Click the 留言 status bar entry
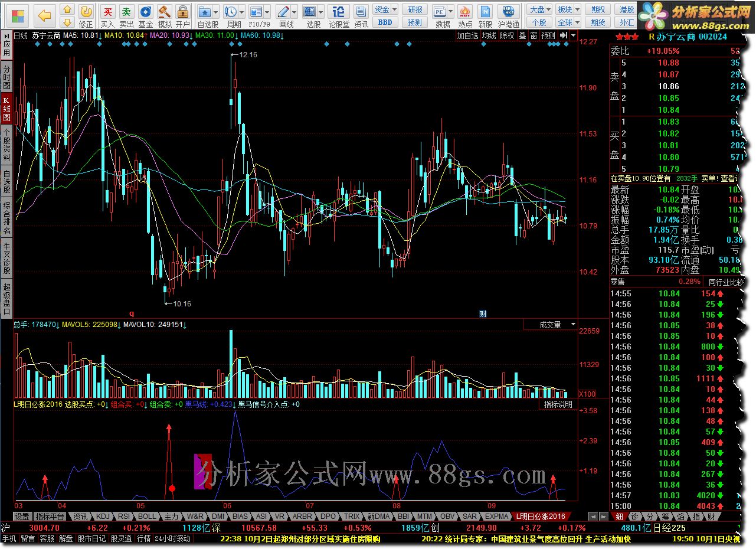The image size is (756, 549). click(28, 539)
